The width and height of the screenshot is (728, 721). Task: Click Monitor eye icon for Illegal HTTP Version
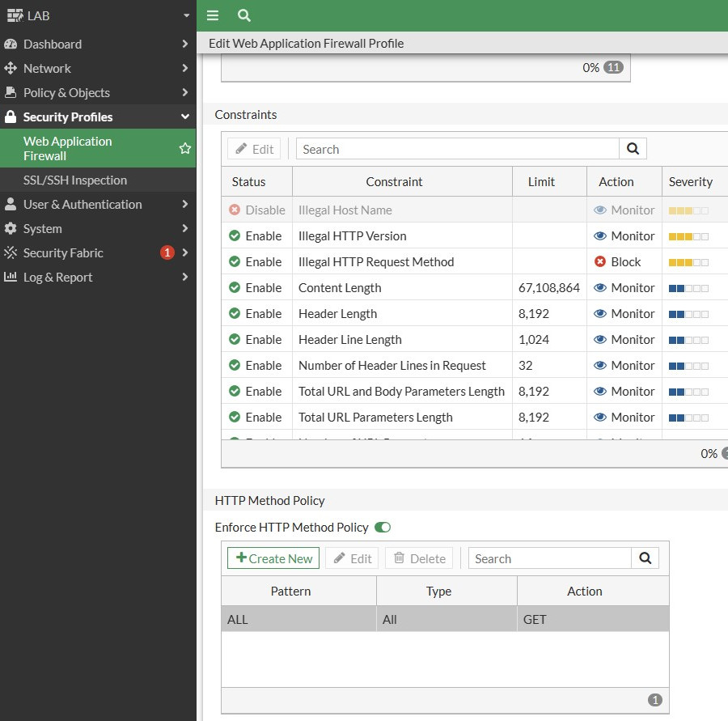tap(600, 236)
